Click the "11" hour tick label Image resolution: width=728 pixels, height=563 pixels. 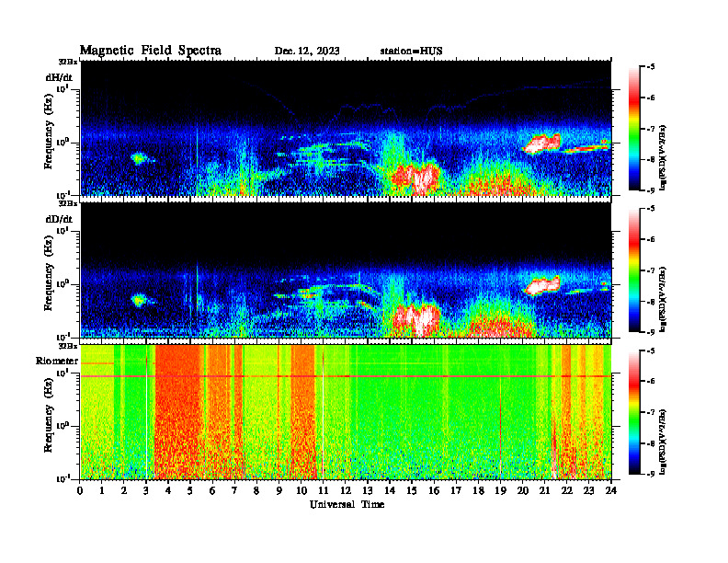(x=324, y=490)
